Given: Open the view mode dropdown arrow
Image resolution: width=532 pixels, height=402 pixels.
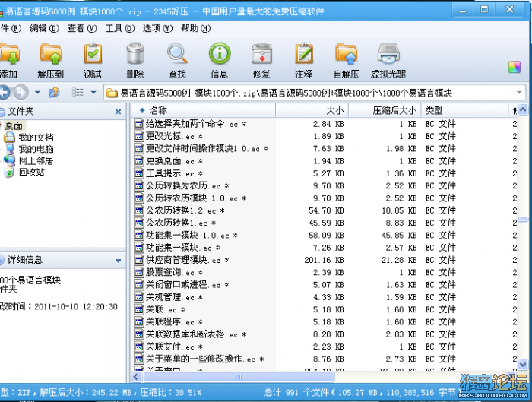Looking at the screenshot, I should (x=93, y=92).
